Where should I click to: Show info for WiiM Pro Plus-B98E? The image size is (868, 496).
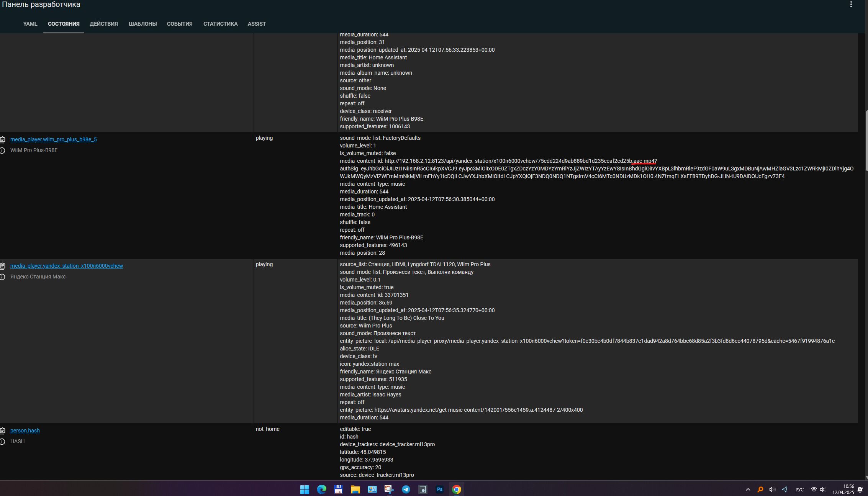point(3,151)
